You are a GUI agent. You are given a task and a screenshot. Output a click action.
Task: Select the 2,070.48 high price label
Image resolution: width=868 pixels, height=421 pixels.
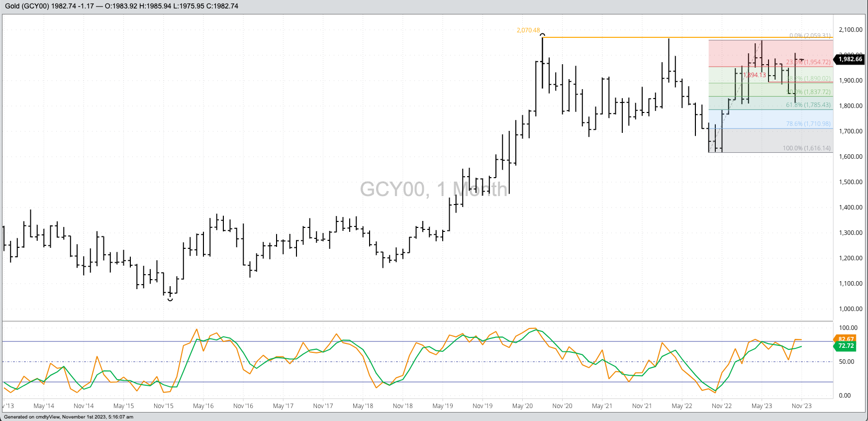(528, 30)
